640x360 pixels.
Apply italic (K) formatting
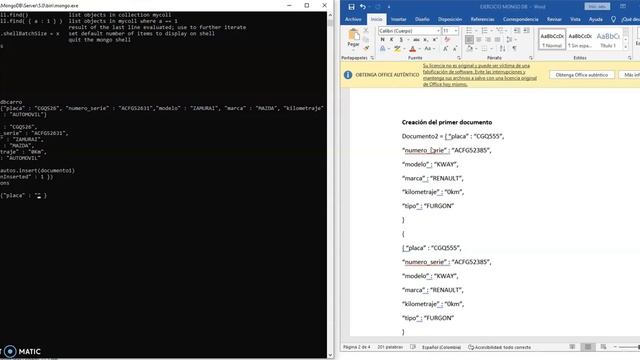point(391,40)
